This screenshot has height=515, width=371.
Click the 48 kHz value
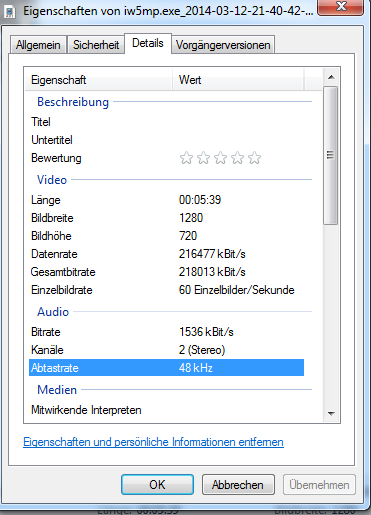196,368
